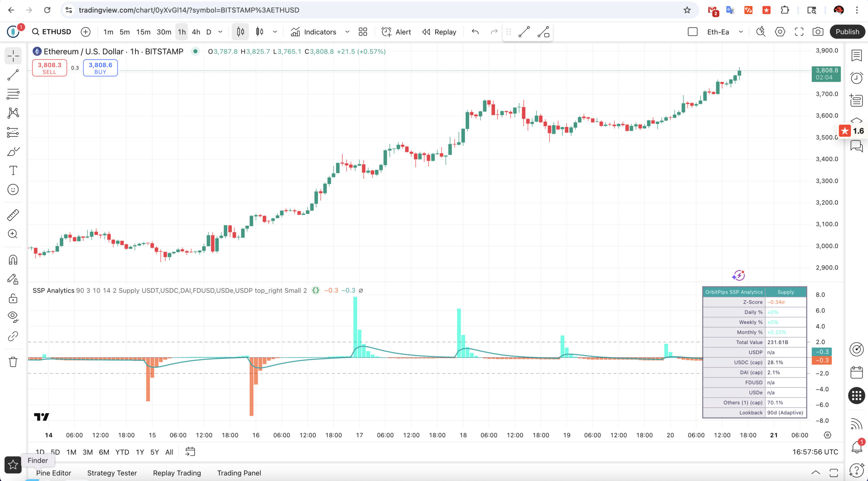The image size is (868, 481).
Task: Switch to 1m timeframe
Action: (x=108, y=32)
